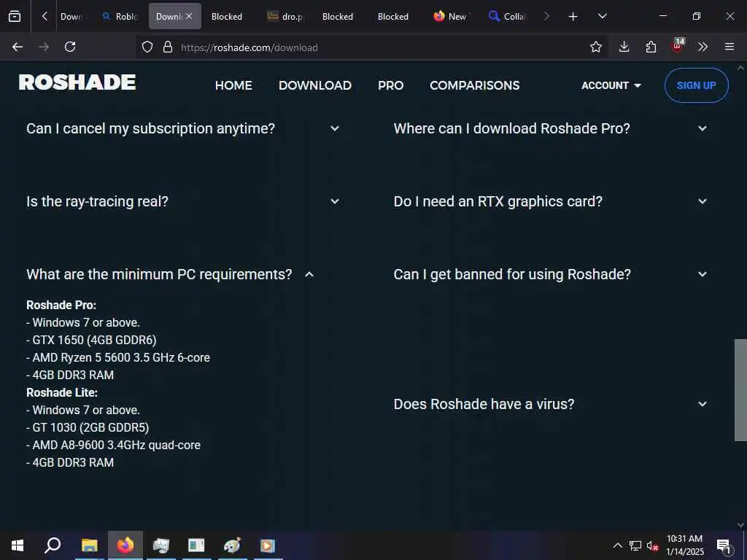Switch to the first Down tab
Viewport: 747px width, 560px height.
tap(71, 16)
